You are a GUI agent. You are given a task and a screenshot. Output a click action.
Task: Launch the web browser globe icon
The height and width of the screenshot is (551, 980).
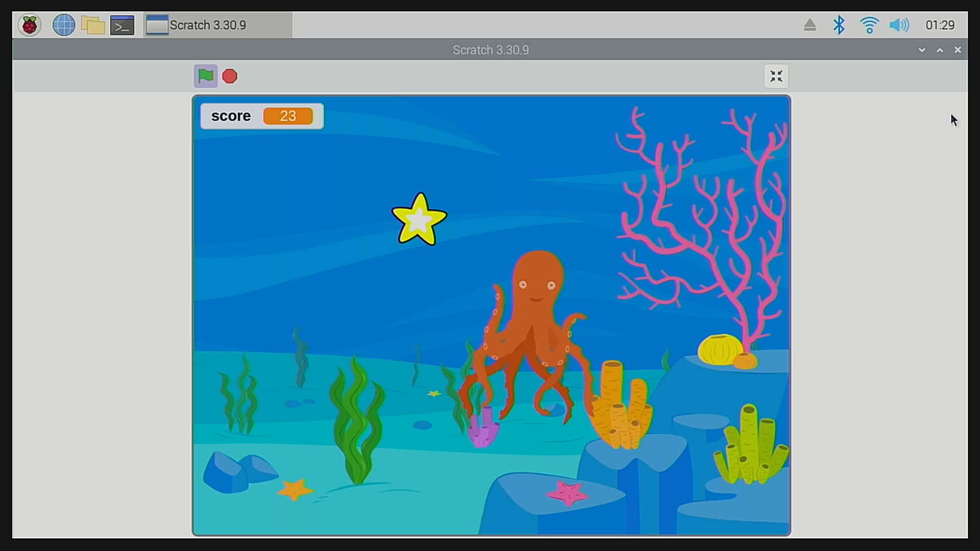click(64, 25)
